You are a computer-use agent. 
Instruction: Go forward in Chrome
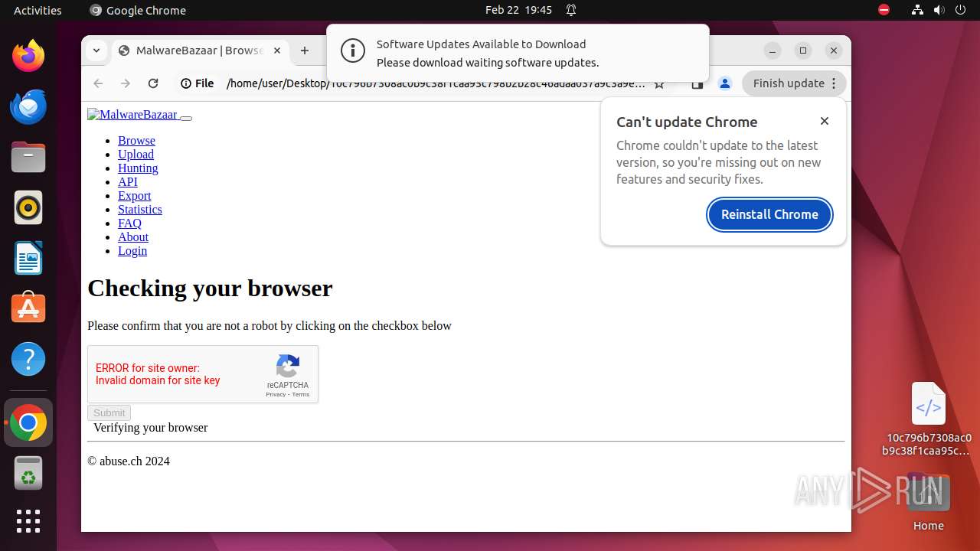tap(126, 83)
